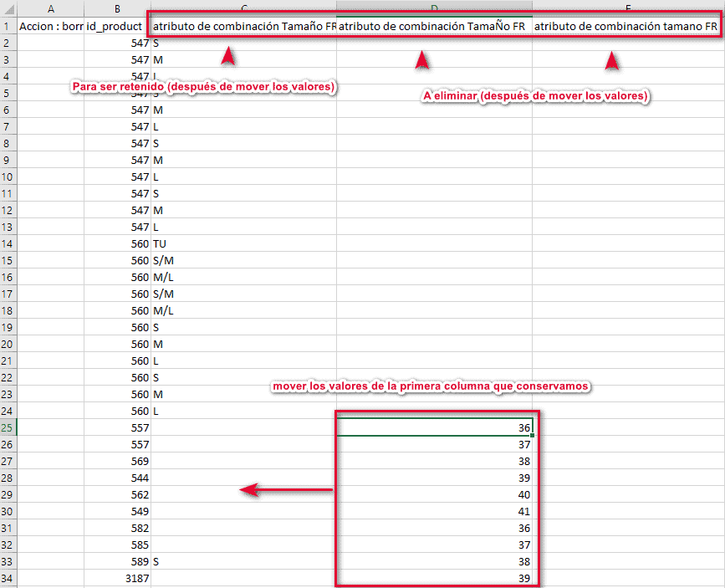This screenshot has width=725, height=588.
Task: Select the cell with id 562
Action: point(117,494)
